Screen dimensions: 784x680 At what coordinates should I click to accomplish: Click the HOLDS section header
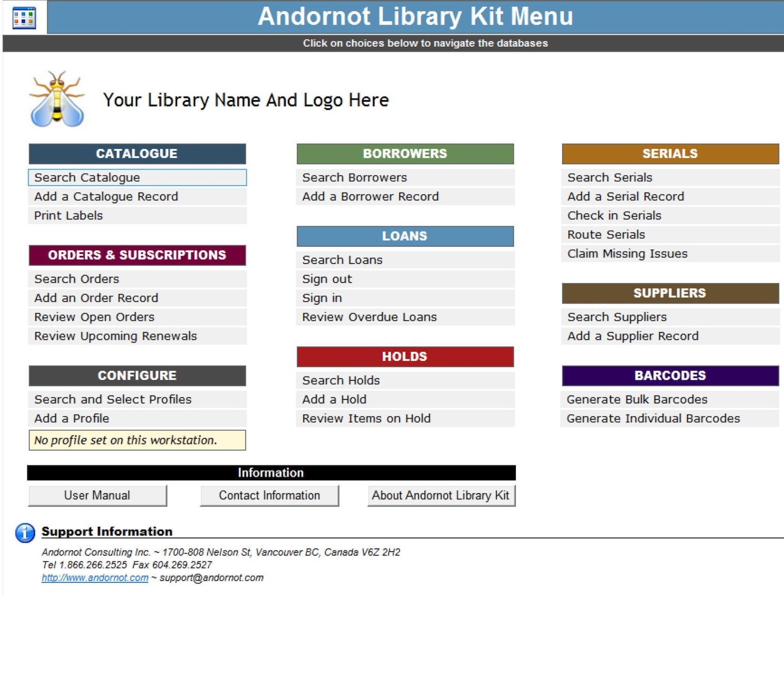[405, 357]
